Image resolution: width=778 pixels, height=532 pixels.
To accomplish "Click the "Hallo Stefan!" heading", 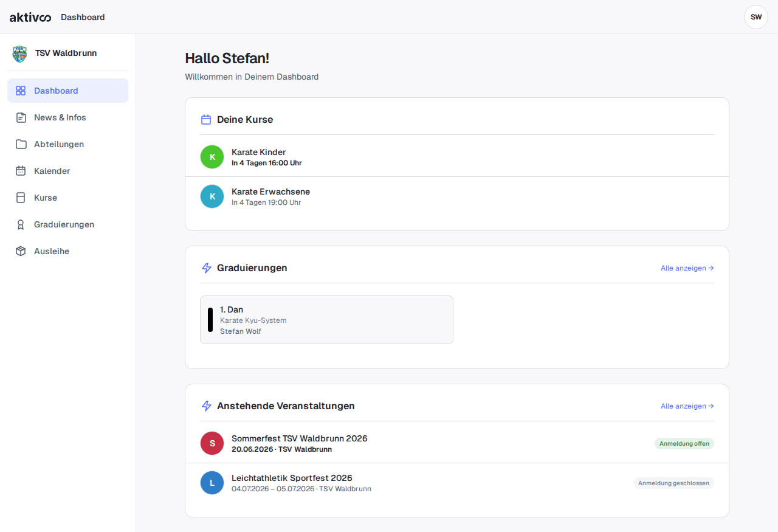I will click(227, 58).
